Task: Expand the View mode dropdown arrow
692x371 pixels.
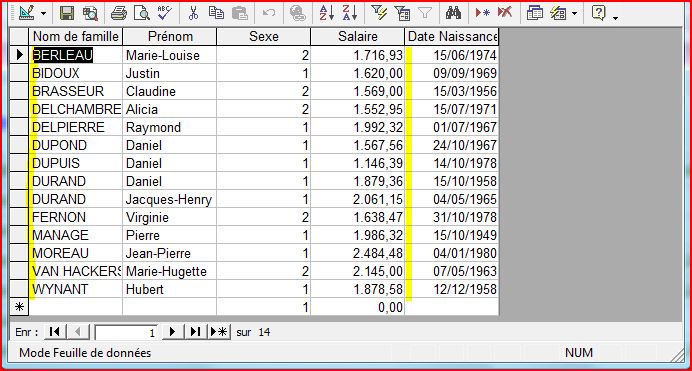Action: tap(43, 14)
